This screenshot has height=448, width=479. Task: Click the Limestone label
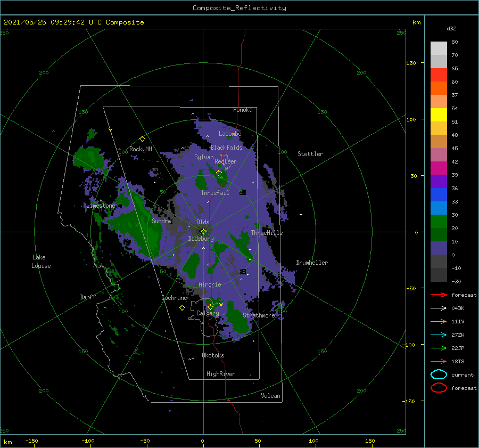point(101,206)
